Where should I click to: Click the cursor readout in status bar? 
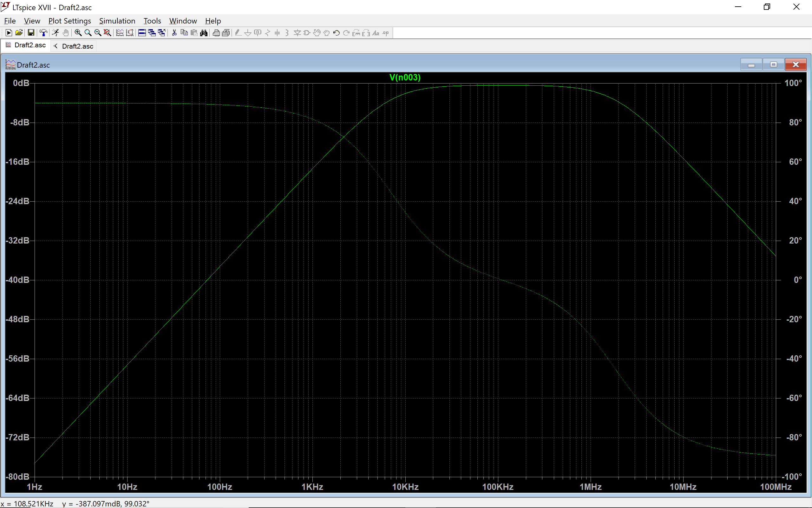(75, 503)
